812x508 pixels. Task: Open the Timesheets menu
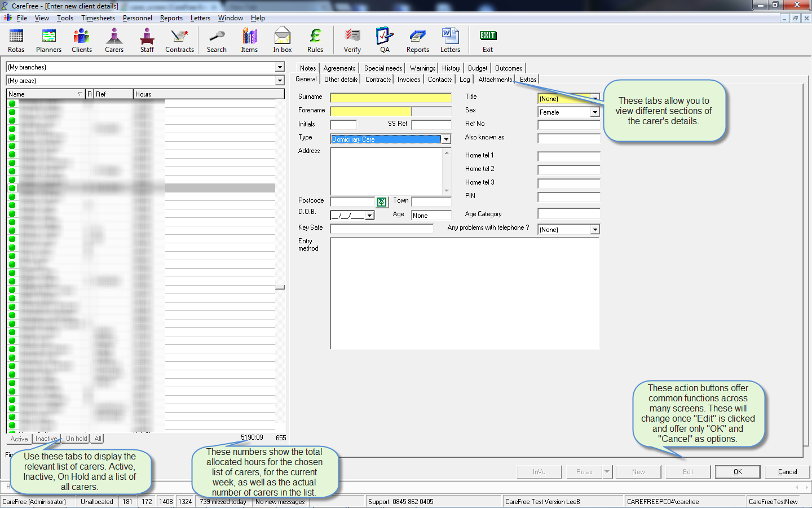pyautogui.click(x=98, y=18)
